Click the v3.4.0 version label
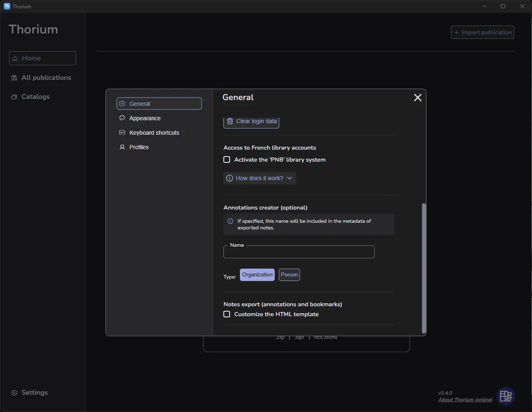This screenshot has width=532, height=412. point(445,393)
